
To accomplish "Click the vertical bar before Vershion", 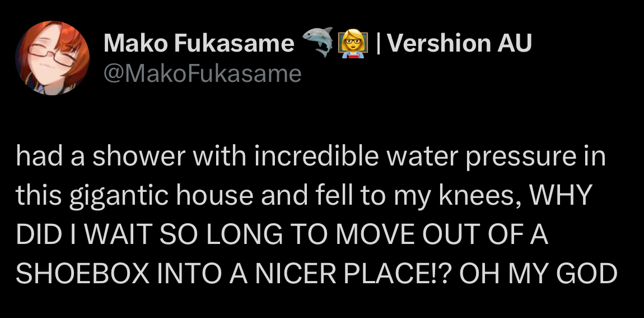I will point(379,44).
